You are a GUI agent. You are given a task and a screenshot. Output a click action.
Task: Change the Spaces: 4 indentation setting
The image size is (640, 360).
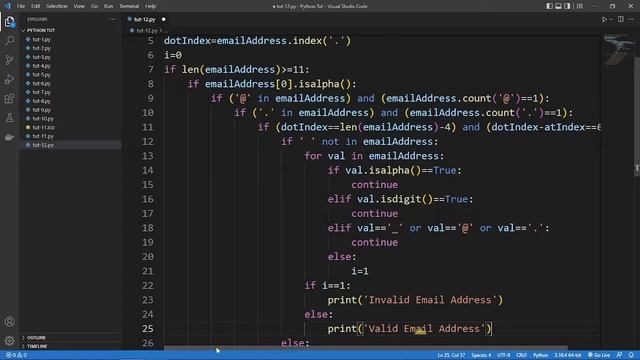pyautogui.click(x=481, y=355)
